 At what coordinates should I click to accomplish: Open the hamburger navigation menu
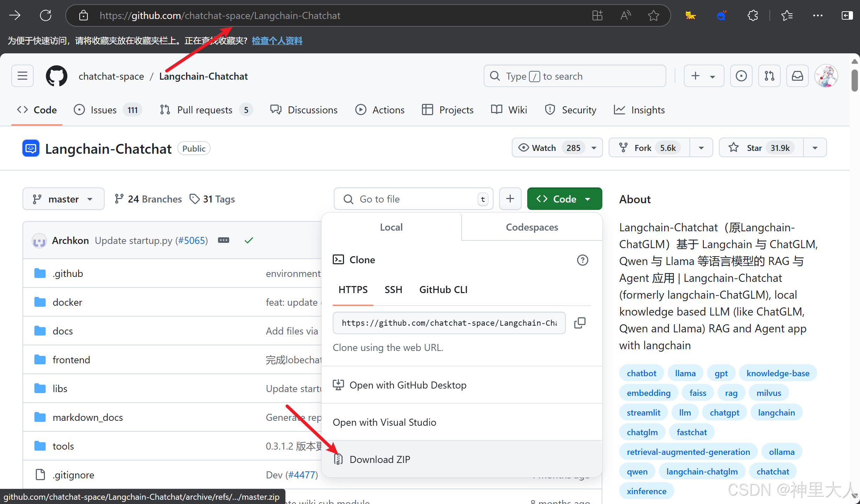22,76
